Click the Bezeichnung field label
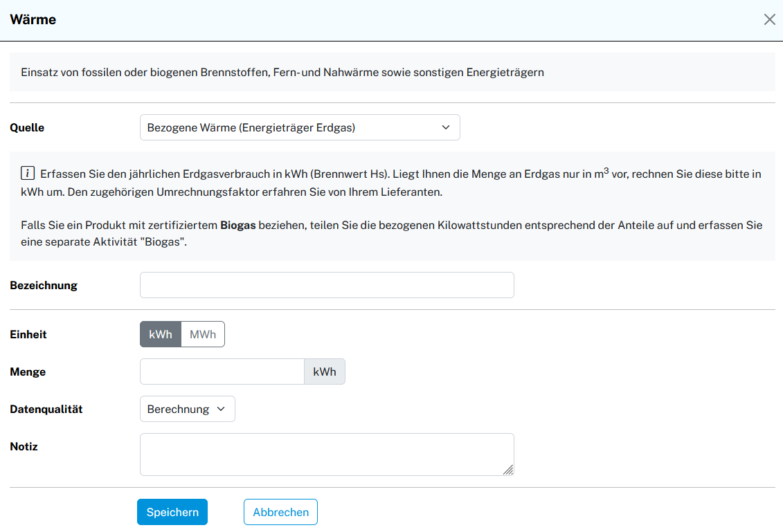Viewport: 783px width, 532px height. tap(44, 285)
